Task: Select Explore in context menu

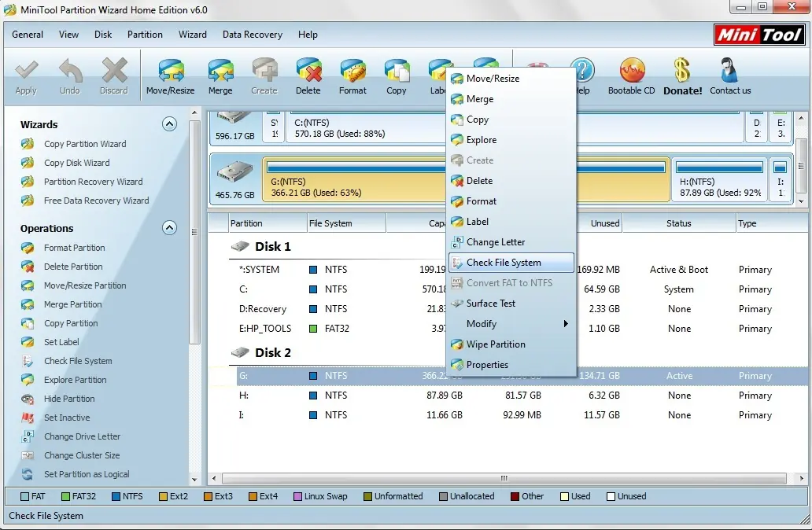Action: tap(511, 140)
